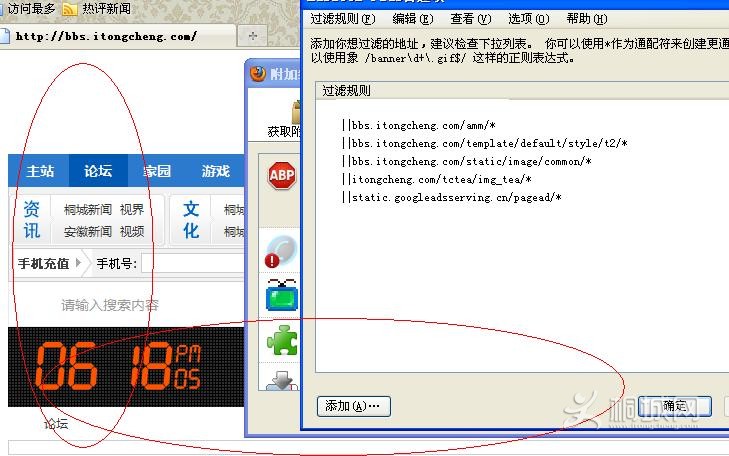Select the bbs.itongcheng.com/amm/* filter rule

click(418, 125)
